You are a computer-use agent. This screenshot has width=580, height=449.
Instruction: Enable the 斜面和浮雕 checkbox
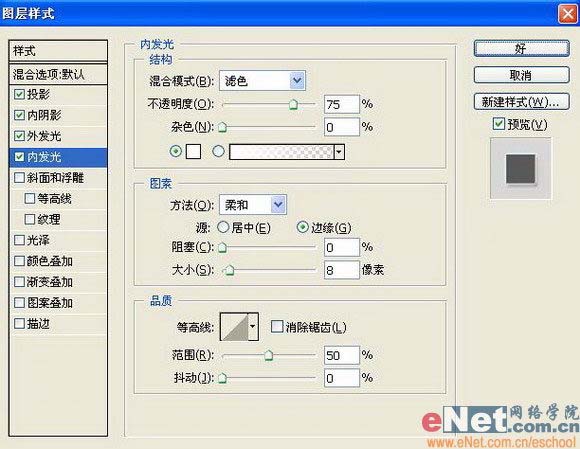tap(19, 178)
